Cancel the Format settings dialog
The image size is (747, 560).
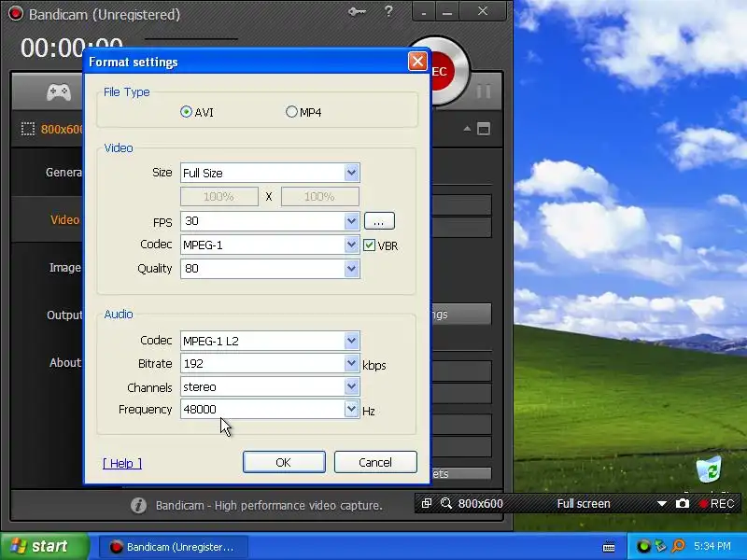(x=375, y=462)
